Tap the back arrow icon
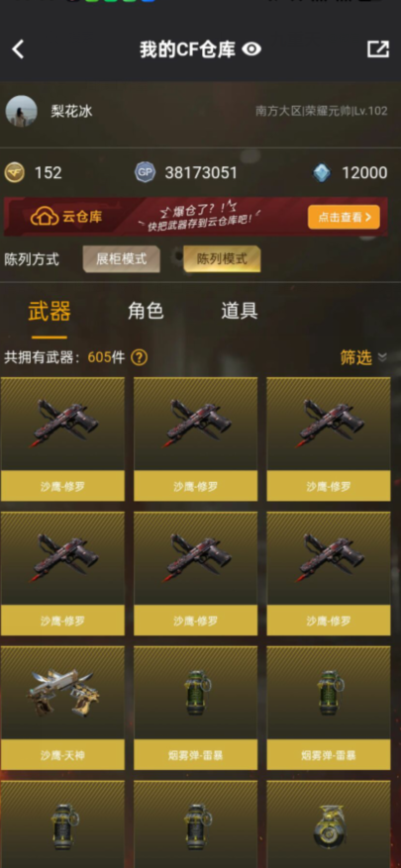The height and width of the screenshot is (868, 401). [18, 49]
